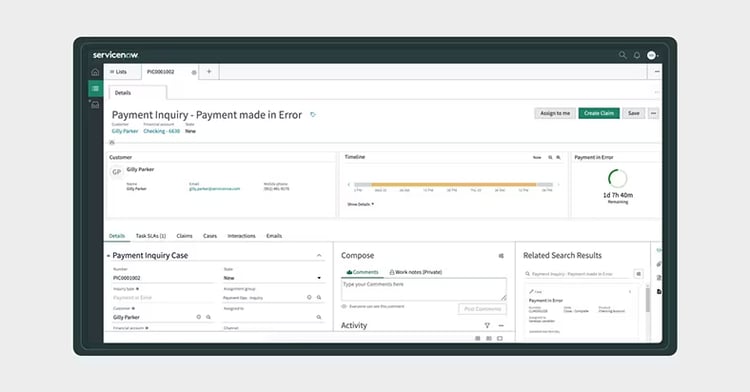Image resolution: width=750 pixels, height=392 pixels.
Task: Filter the Activity stream
Action: click(x=487, y=326)
